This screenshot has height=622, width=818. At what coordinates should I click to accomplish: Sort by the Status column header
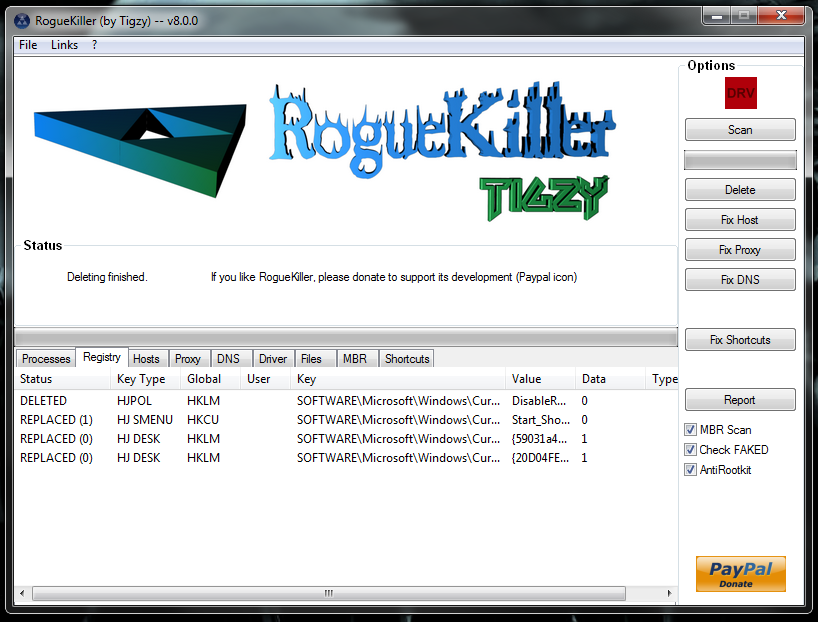tap(63, 379)
